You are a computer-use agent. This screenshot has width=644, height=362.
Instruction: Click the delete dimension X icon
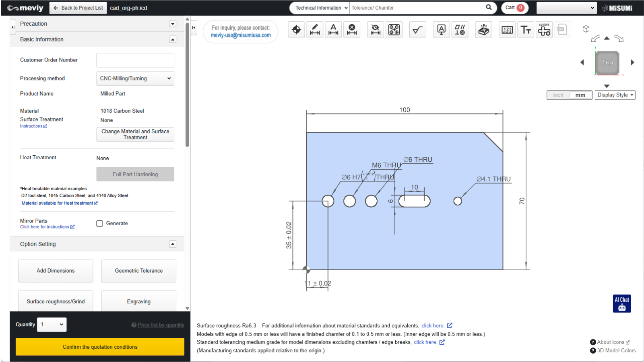click(x=352, y=30)
